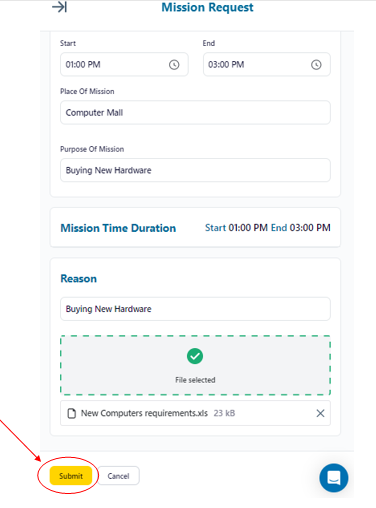Remove the New Computers requirements.xls attachment
Image resolution: width=376 pixels, height=508 pixels.
(x=320, y=413)
